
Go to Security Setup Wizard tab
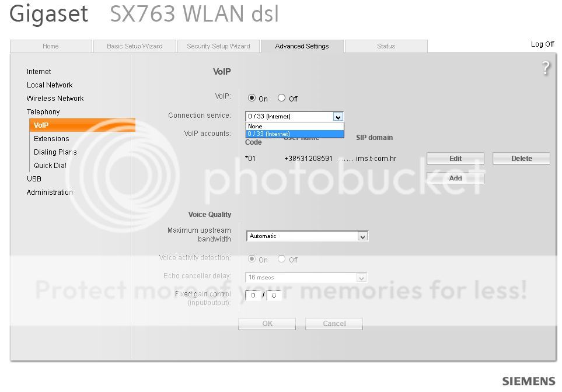click(218, 46)
